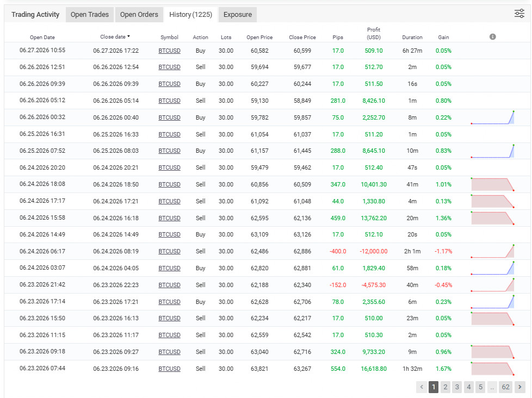Sort the table by Duration header
The height and width of the screenshot is (398, 532).
click(412, 38)
